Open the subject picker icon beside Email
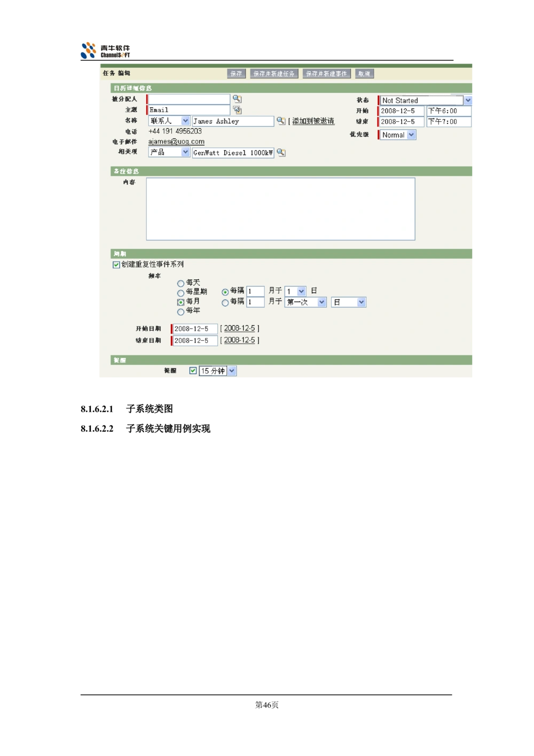Screen dimensions: 534x756 coord(237,110)
